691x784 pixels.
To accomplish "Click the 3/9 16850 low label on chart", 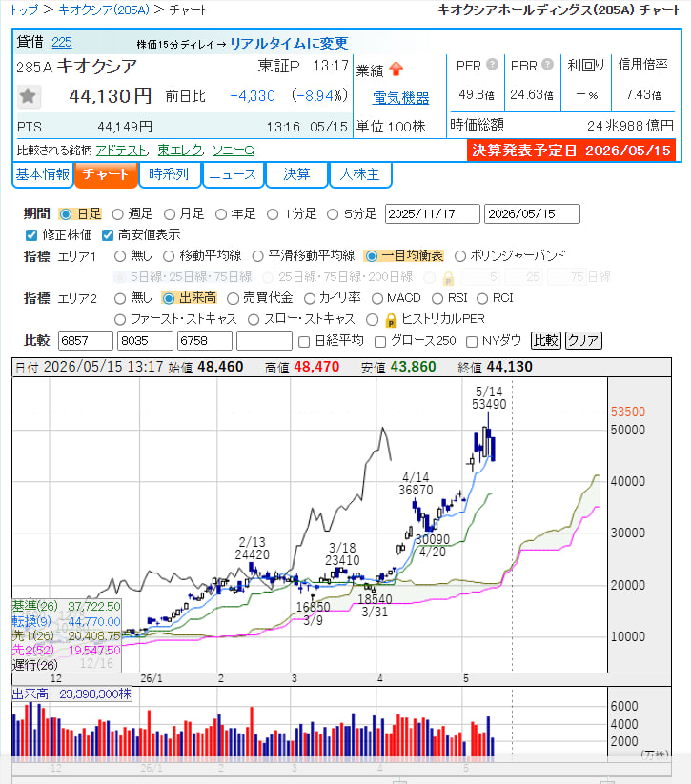I will (x=313, y=613).
